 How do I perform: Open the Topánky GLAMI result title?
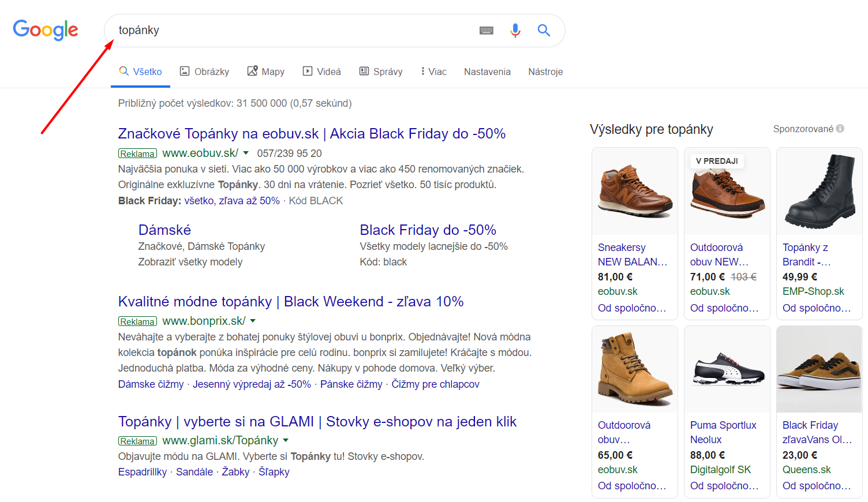coord(317,421)
